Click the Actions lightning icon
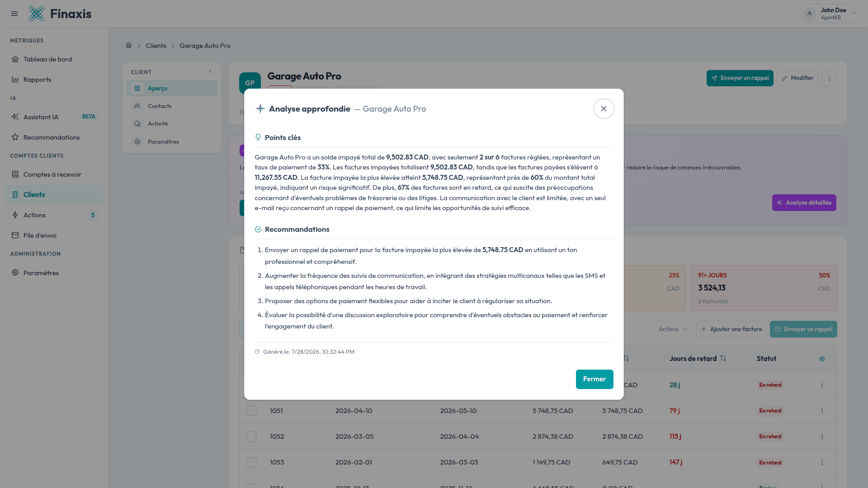The image size is (868, 488). 15,215
